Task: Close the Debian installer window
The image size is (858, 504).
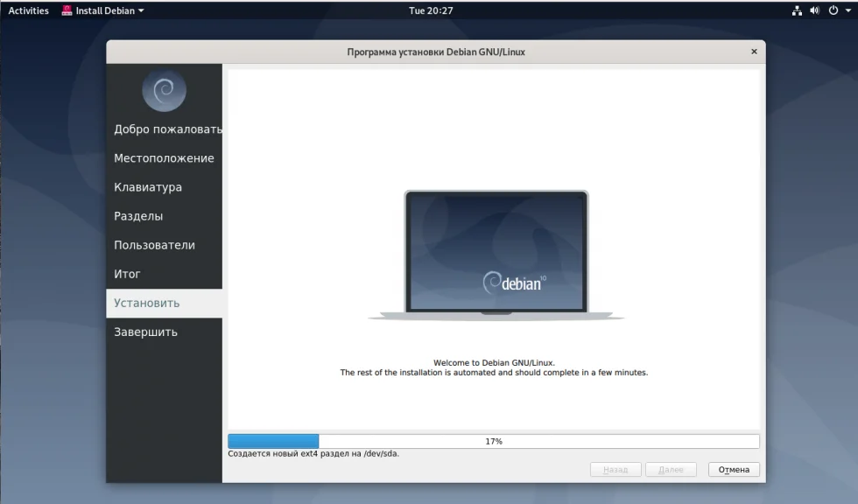Action: [x=754, y=52]
